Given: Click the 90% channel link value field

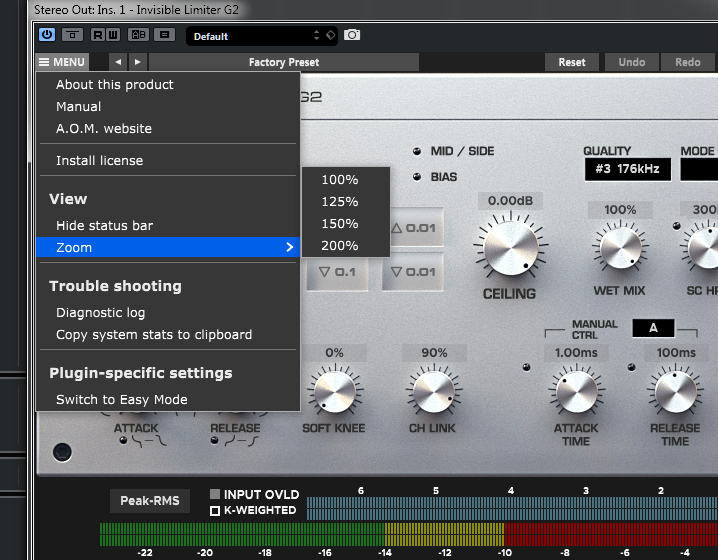Looking at the screenshot, I should point(434,353).
